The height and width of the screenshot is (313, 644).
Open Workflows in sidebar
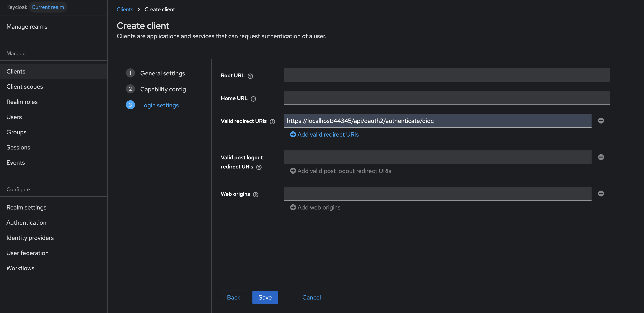pyautogui.click(x=53, y=269)
